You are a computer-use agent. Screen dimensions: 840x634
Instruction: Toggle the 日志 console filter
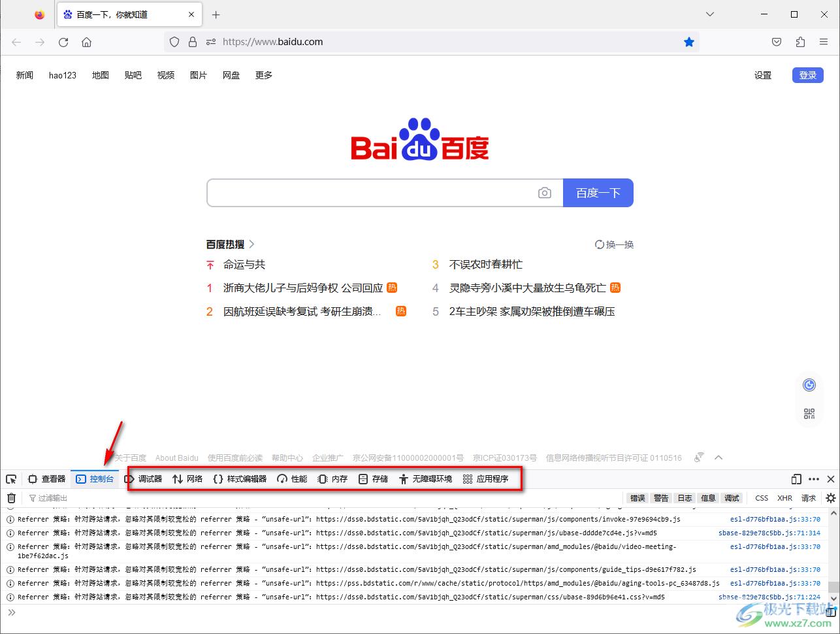pyautogui.click(x=685, y=498)
